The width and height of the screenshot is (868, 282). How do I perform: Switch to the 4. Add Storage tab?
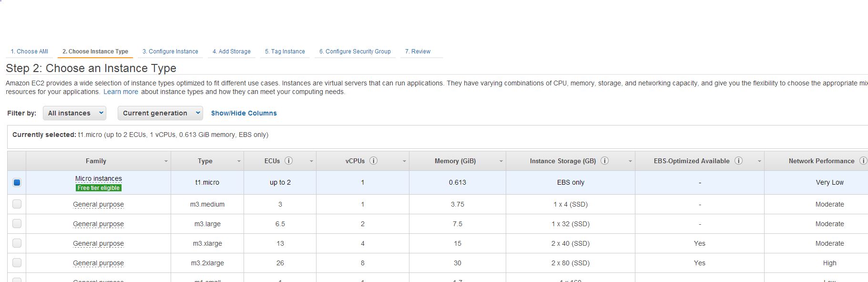pos(232,52)
